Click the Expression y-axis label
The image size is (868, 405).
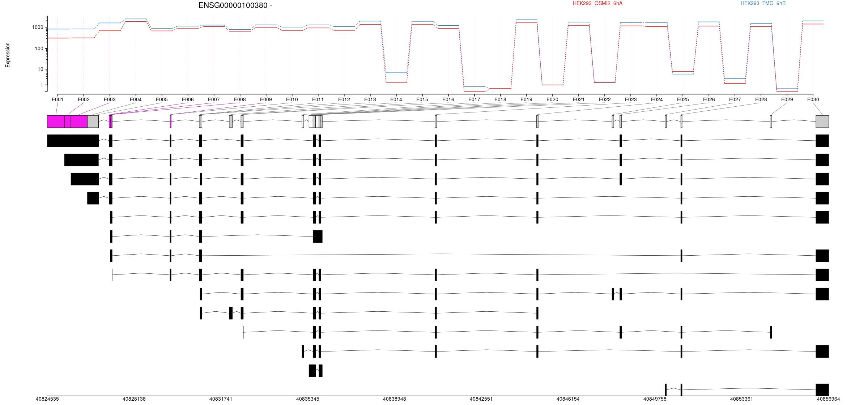pos(8,55)
